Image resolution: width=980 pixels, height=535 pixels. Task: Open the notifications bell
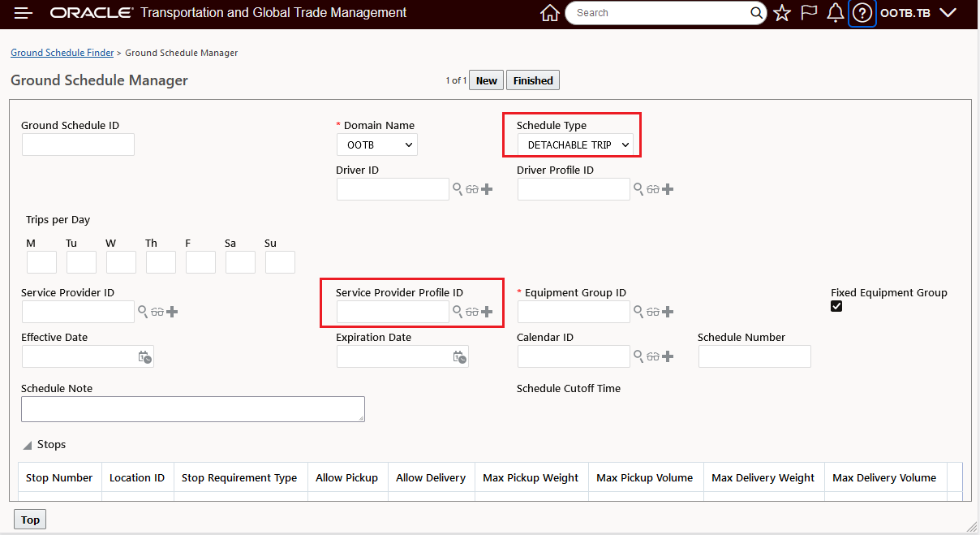(x=835, y=13)
